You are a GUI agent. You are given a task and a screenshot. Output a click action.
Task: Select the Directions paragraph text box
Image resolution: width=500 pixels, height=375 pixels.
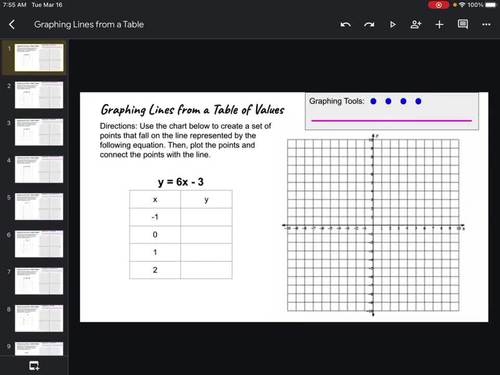(185, 140)
